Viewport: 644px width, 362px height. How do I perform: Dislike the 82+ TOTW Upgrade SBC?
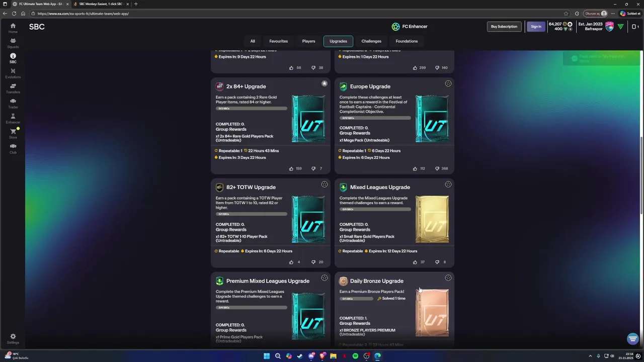(x=313, y=262)
